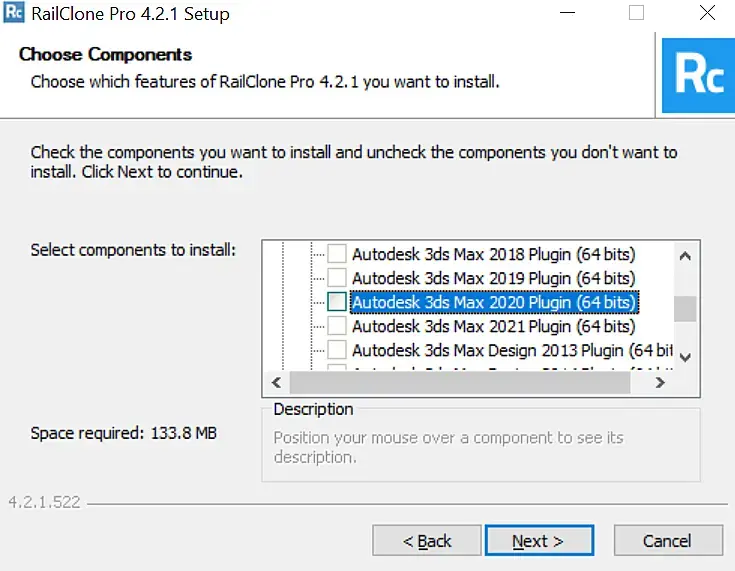Click the highlighted 3ds Max 2020 Plugin label

(x=494, y=302)
